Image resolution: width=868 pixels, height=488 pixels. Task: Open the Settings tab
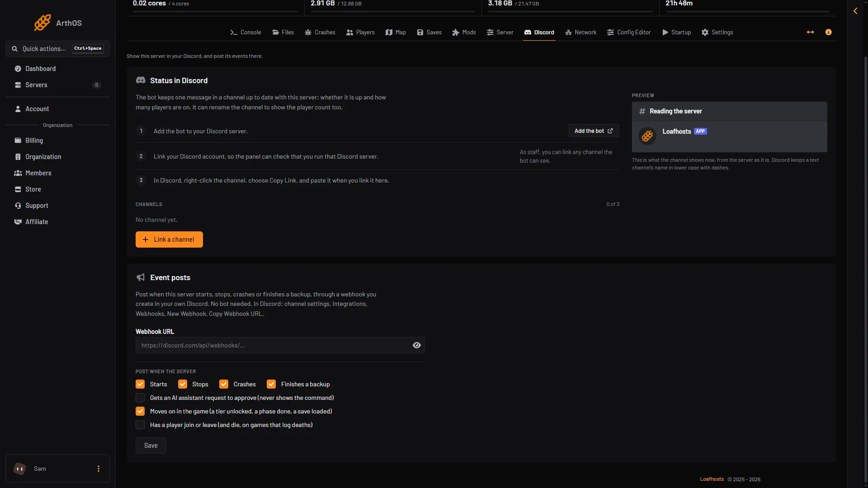(x=717, y=32)
